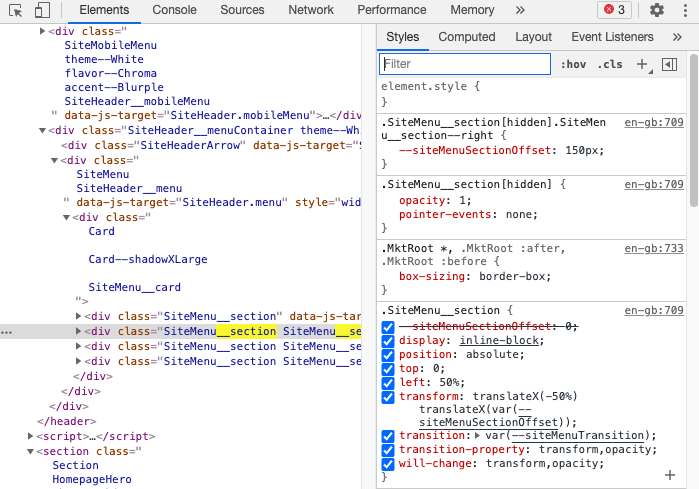Viewport: 699px width, 489px height.
Task: Uncheck the transform property checkbox
Action: click(388, 397)
